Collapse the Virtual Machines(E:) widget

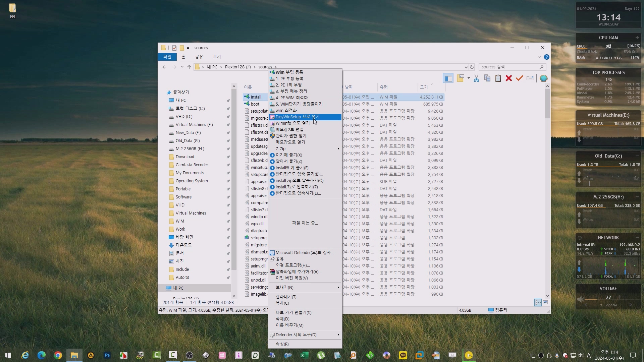pos(637,115)
